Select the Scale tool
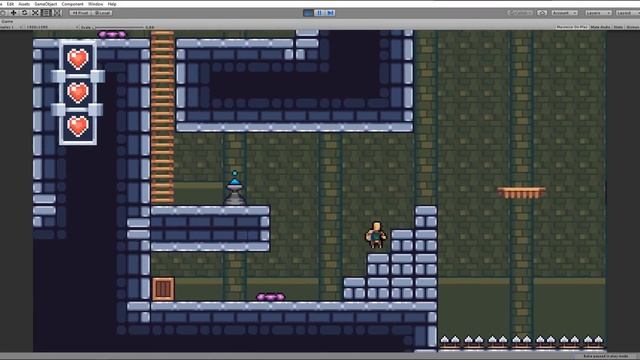The image size is (640, 360). [36, 13]
